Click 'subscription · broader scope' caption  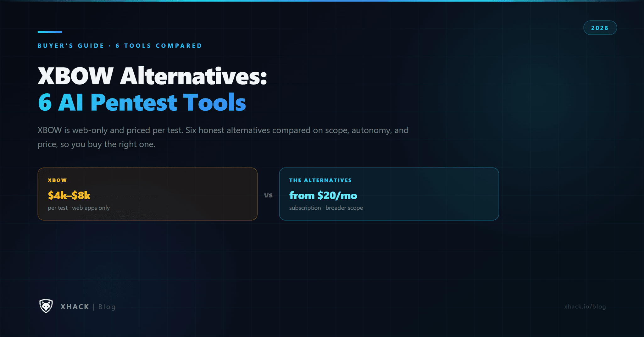[326, 208]
